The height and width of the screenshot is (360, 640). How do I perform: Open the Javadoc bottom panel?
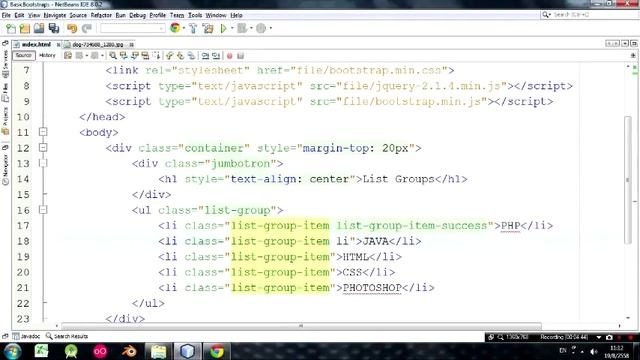click(x=26, y=336)
